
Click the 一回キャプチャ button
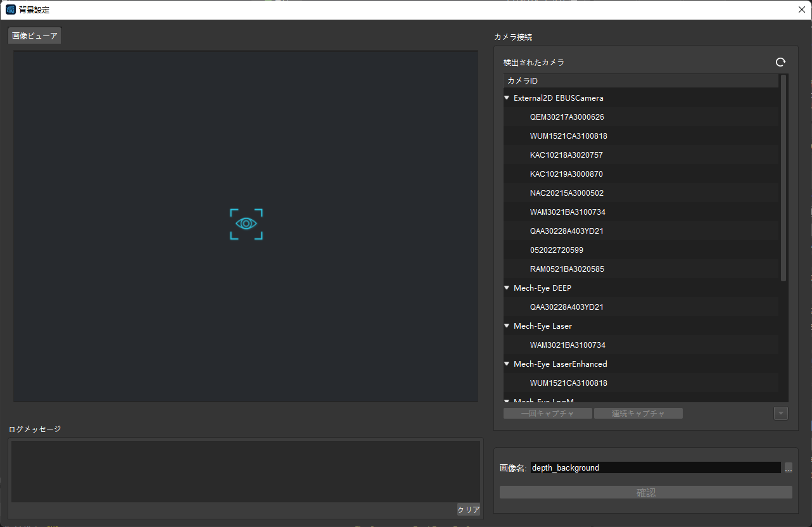548,414
